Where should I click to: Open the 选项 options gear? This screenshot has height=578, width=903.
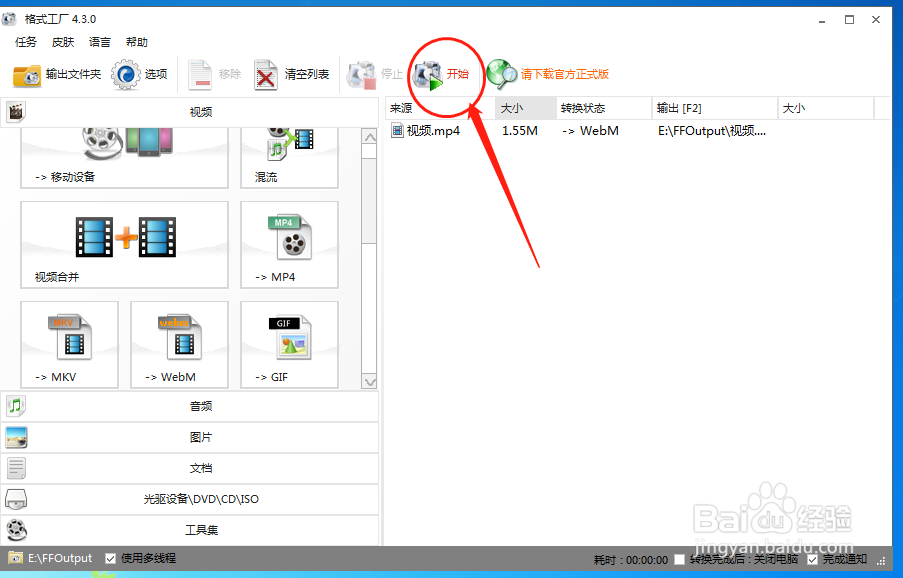tap(139, 74)
